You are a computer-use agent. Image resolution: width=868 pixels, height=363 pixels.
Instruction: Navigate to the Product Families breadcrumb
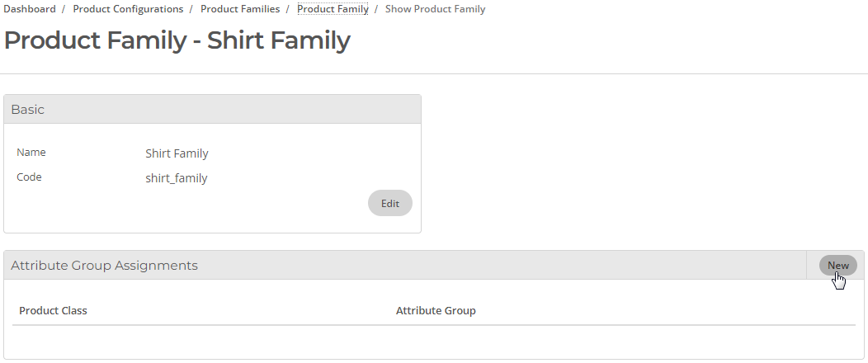point(240,9)
